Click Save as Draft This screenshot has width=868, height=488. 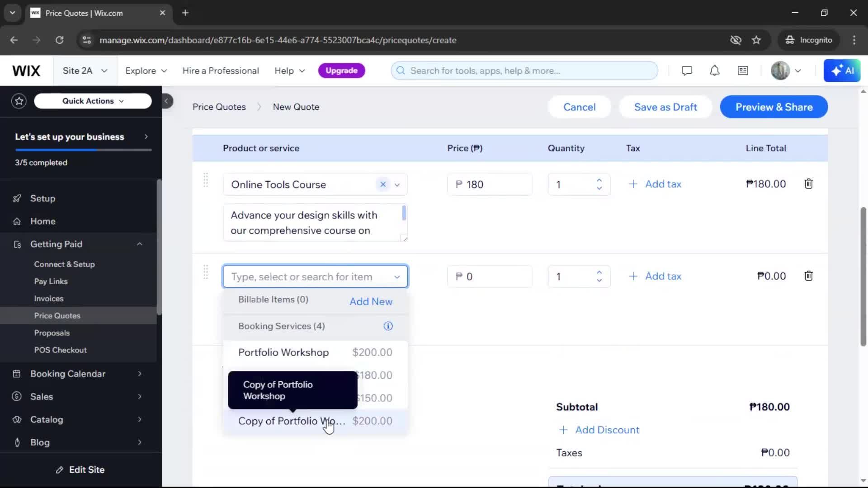click(665, 107)
